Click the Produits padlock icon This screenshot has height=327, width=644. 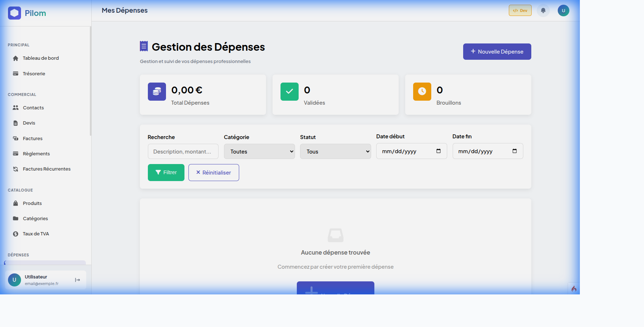[15, 203]
